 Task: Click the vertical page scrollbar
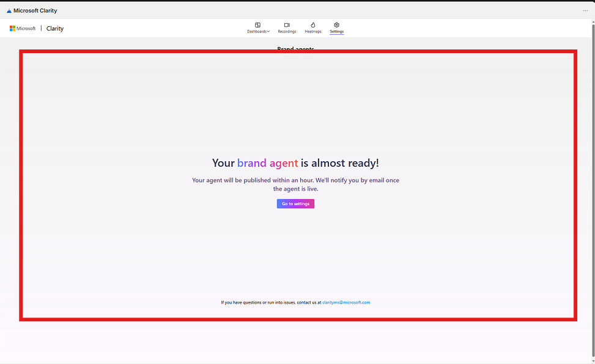point(593,189)
